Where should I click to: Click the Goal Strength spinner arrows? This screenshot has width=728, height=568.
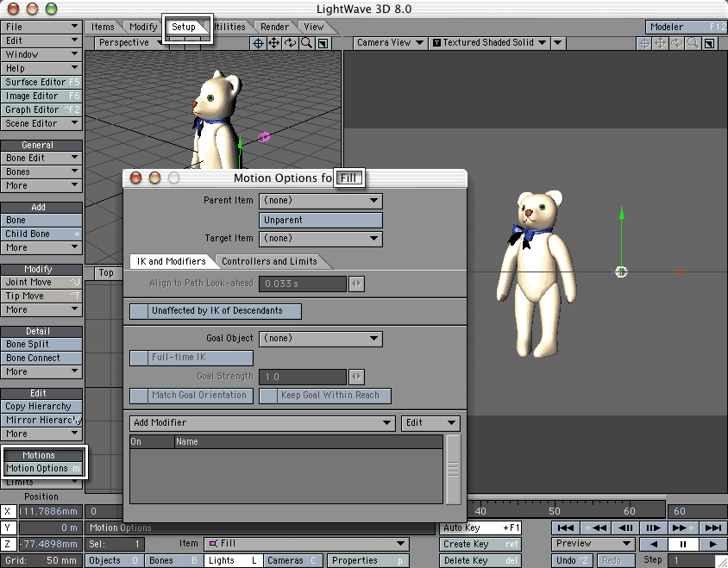click(x=356, y=377)
